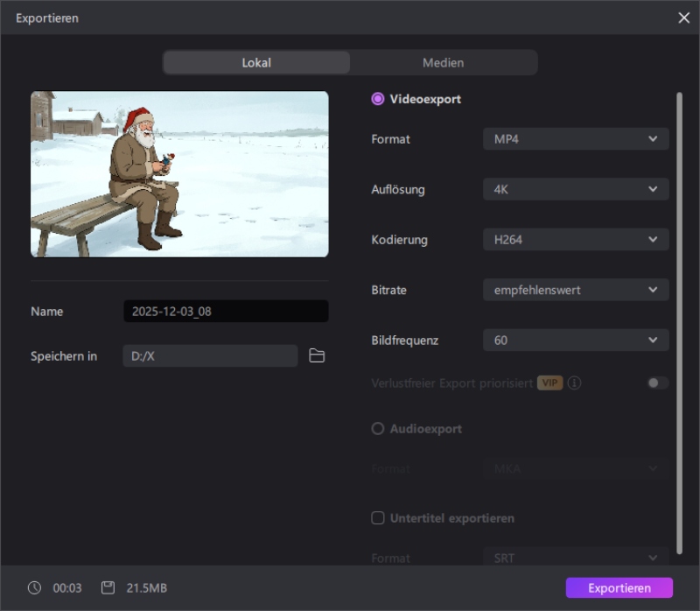Toggle Verlustfreier Export priorisiert switch
The height and width of the screenshot is (611, 700).
pyautogui.click(x=657, y=383)
